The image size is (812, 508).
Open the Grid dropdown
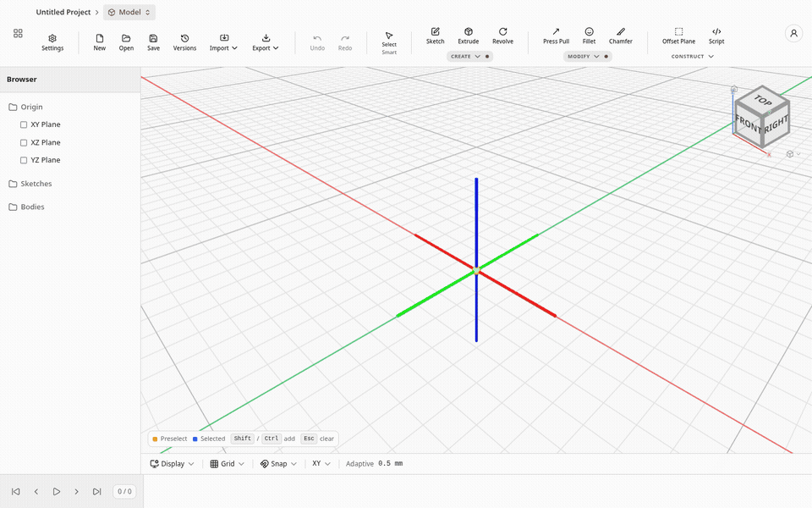(227, 464)
